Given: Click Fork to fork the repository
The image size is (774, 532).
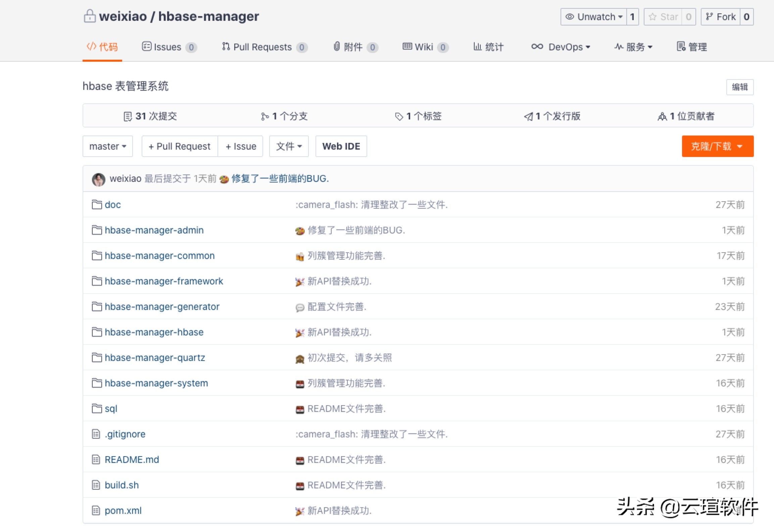Looking at the screenshot, I should [721, 16].
